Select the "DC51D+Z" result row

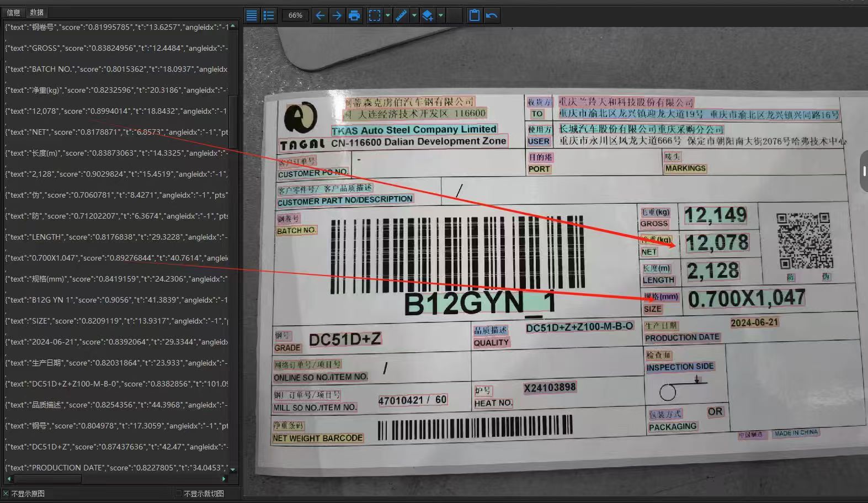point(116,447)
